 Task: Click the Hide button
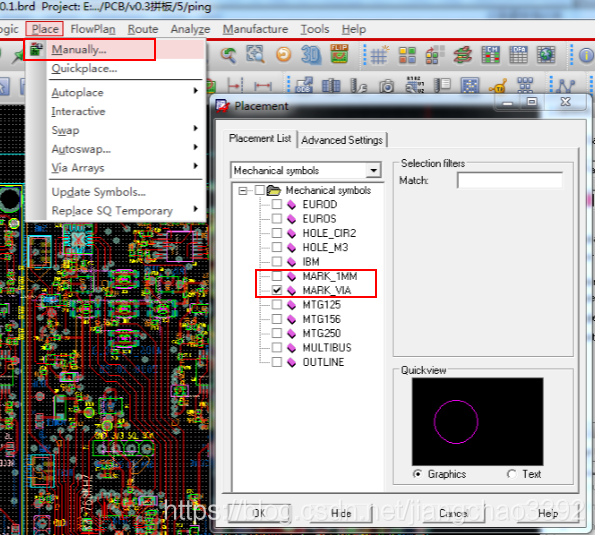click(341, 513)
